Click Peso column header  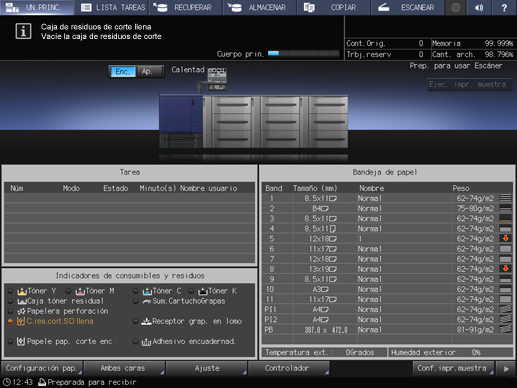(461, 188)
